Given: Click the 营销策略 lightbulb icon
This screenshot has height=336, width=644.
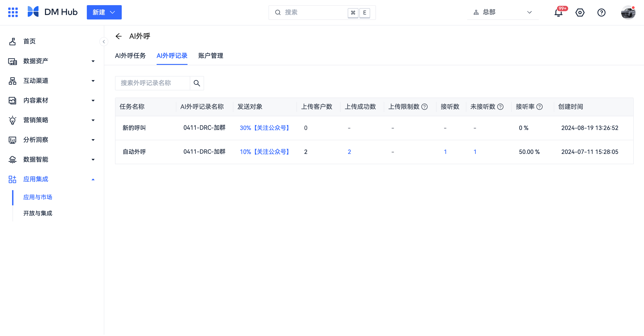Looking at the screenshot, I should click(13, 120).
